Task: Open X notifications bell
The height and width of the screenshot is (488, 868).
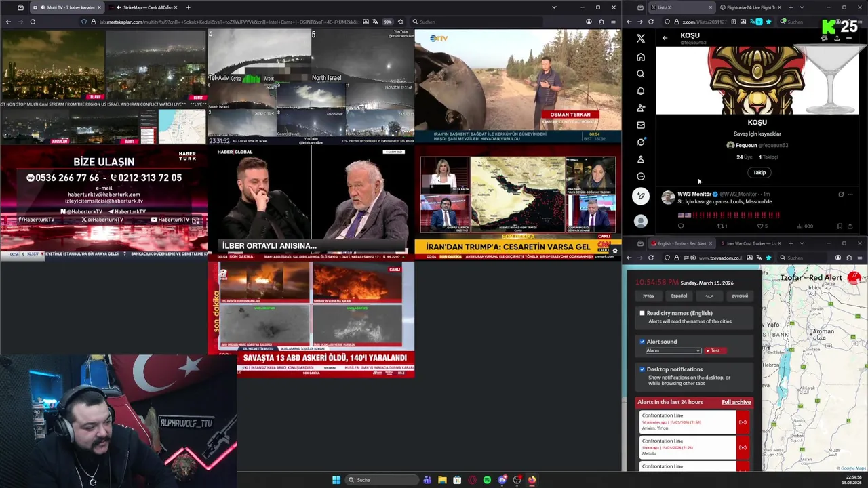Action: (640, 91)
